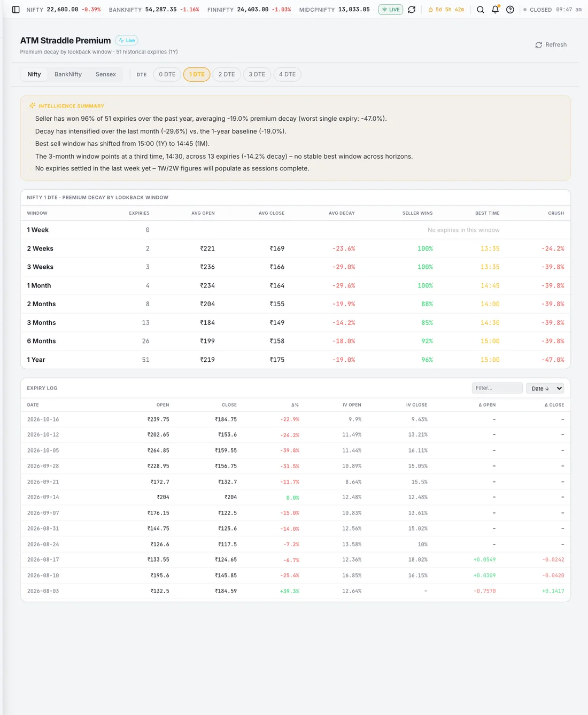Select the 0 DTE pill

(x=167, y=74)
